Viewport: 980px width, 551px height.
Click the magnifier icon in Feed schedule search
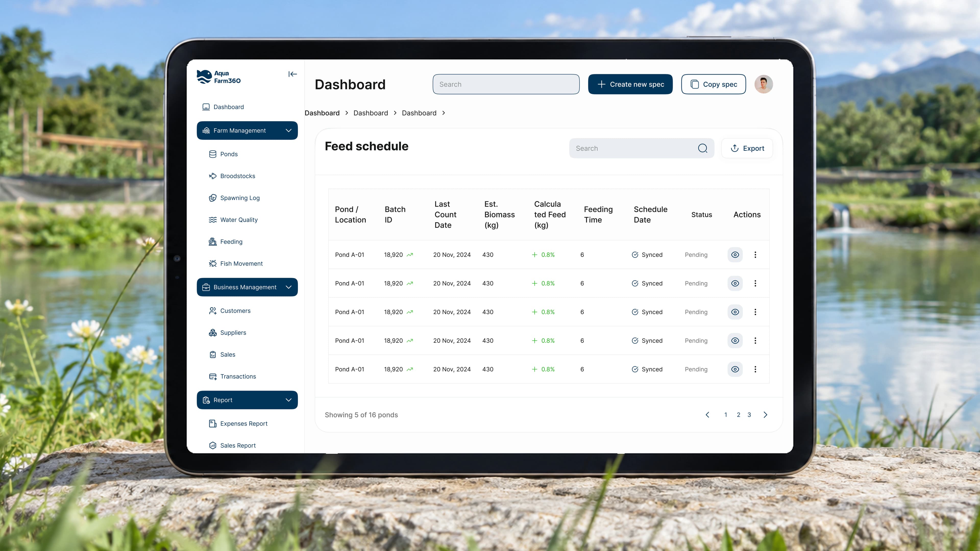(703, 148)
